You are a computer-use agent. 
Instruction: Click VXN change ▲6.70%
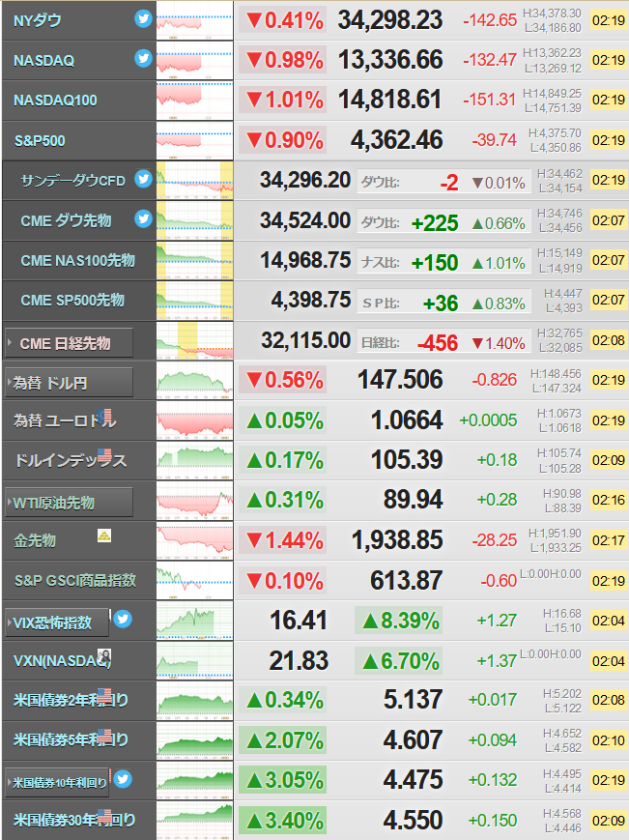399,660
